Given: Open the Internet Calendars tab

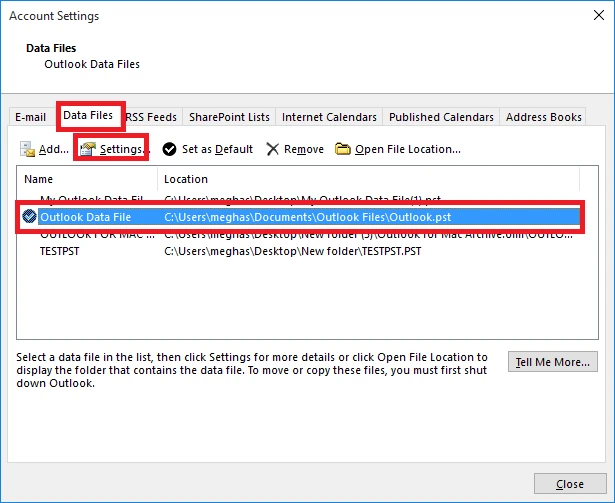Looking at the screenshot, I should click(329, 117).
